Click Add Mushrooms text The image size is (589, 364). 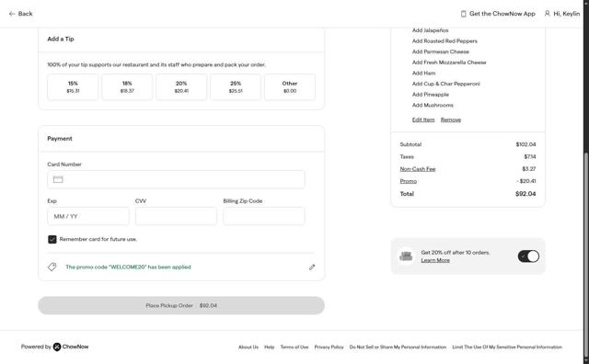pos(433,105)
